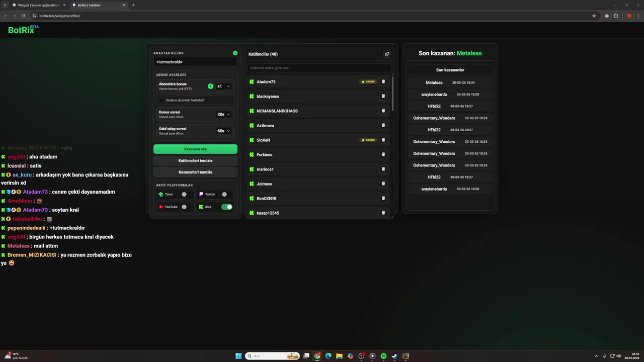The image size is (644, 362).
Task: Click Metaleas winner name in header
Action: [x=469, y=53]
